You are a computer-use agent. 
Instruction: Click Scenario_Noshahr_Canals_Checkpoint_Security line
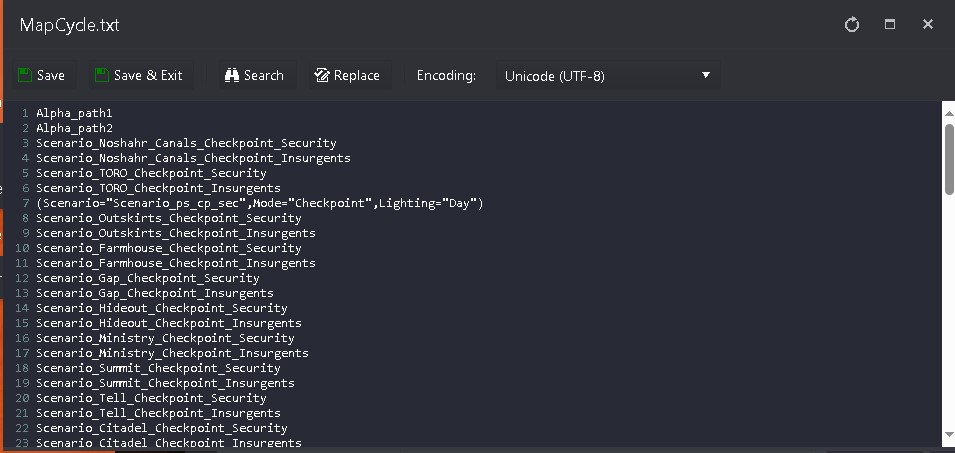tap(186, 143)
